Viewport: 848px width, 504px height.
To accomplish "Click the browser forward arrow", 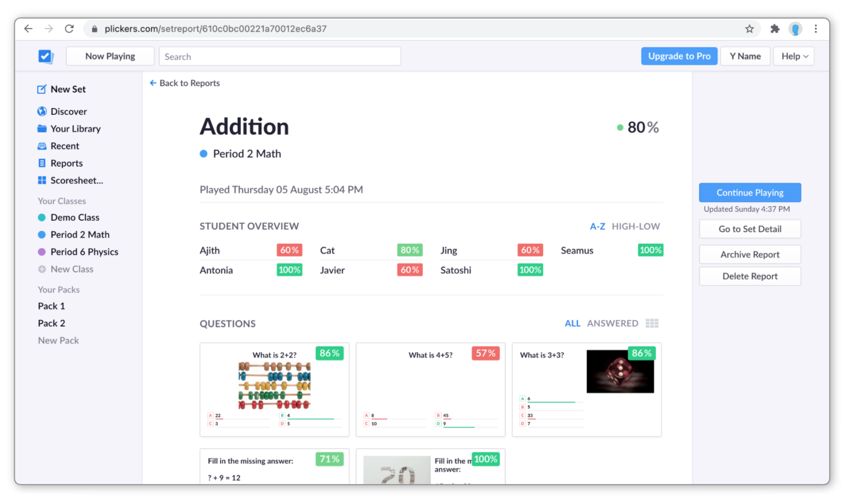I will [49, 29].
